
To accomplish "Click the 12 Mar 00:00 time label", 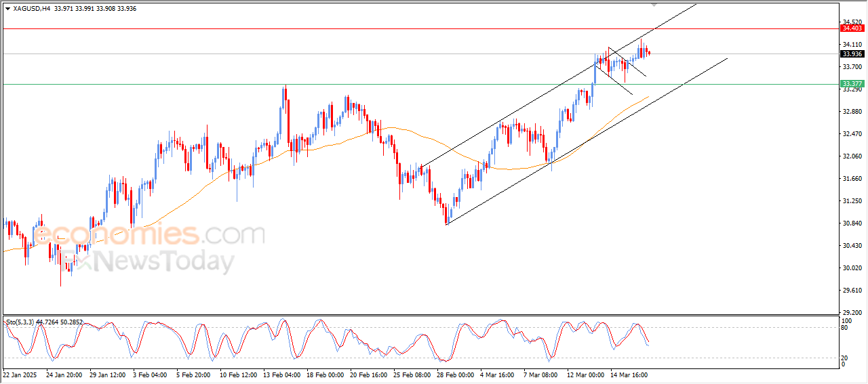I will point(586,374).
